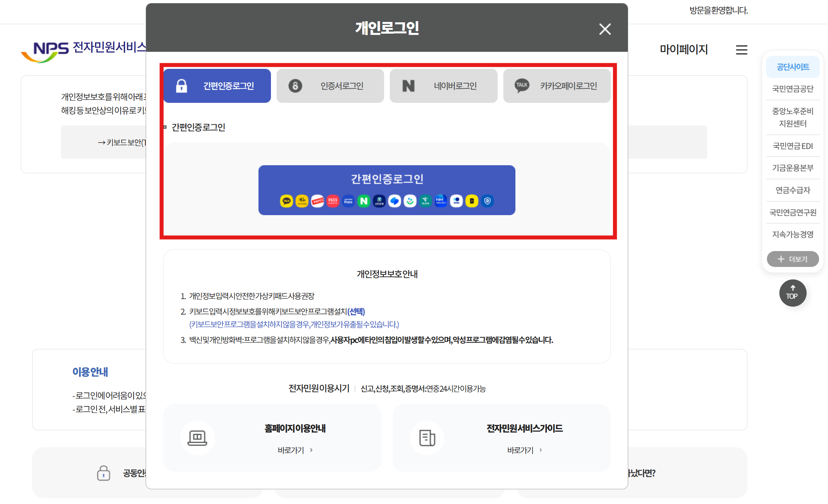Click the 간편인증로그인 blue button
828x504 pixels.
[x=387, y=179]
